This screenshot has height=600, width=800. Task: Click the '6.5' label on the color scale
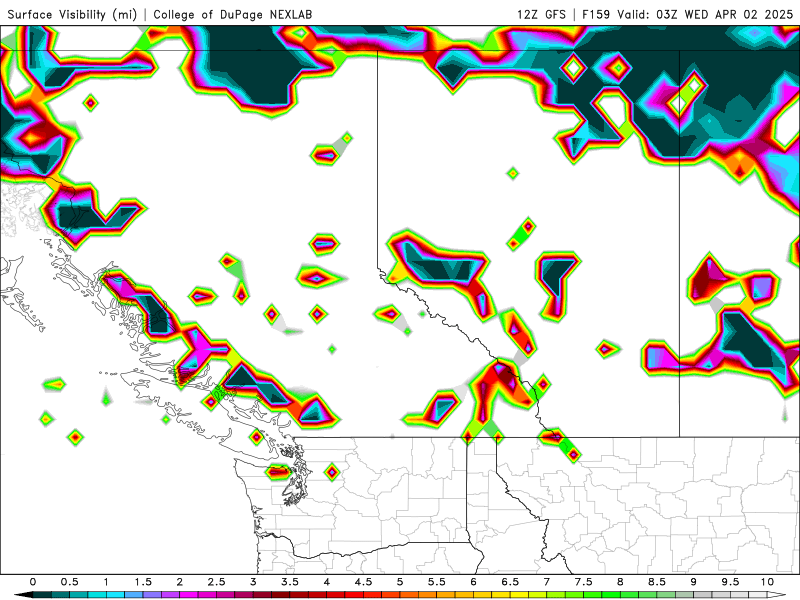510,582
